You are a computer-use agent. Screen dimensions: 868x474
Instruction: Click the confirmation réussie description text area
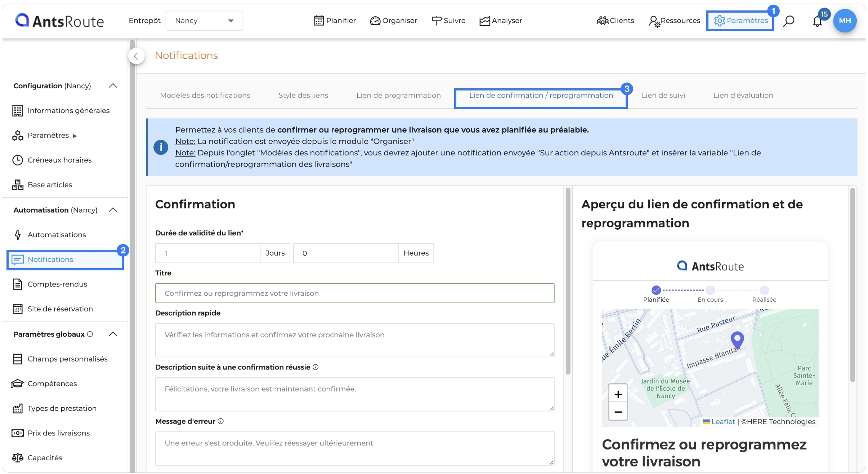coord(355,394)
